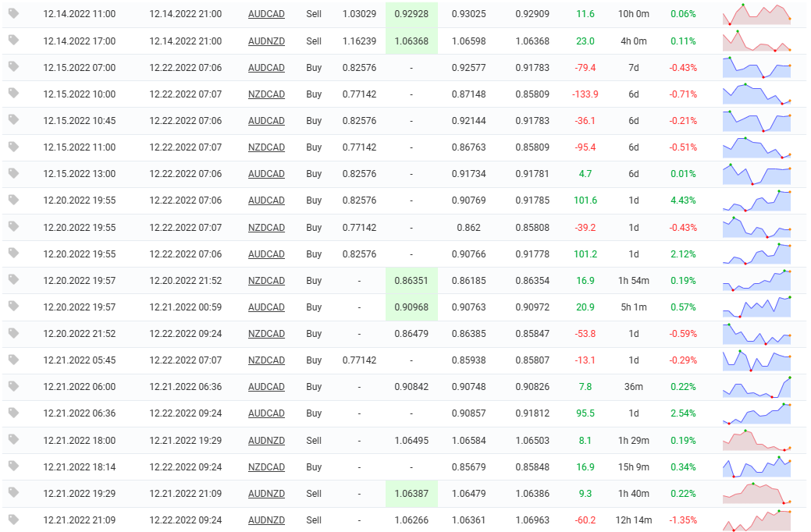The height and width of the screenshot is (532, 811).
Task: Open sparkline chart for the -0.29% trade
Action: click(x=756, y=360)
